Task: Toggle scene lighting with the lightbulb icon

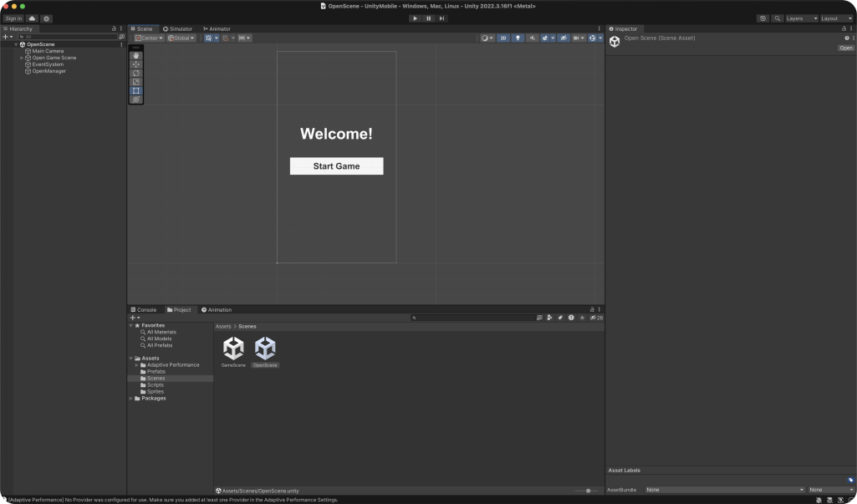Action: point(518,38)
